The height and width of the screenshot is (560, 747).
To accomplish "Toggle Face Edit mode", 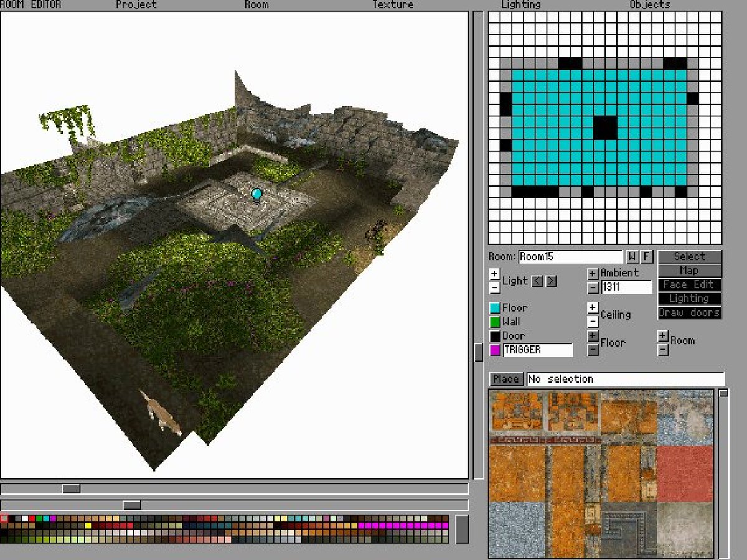I will click(690, 284).
